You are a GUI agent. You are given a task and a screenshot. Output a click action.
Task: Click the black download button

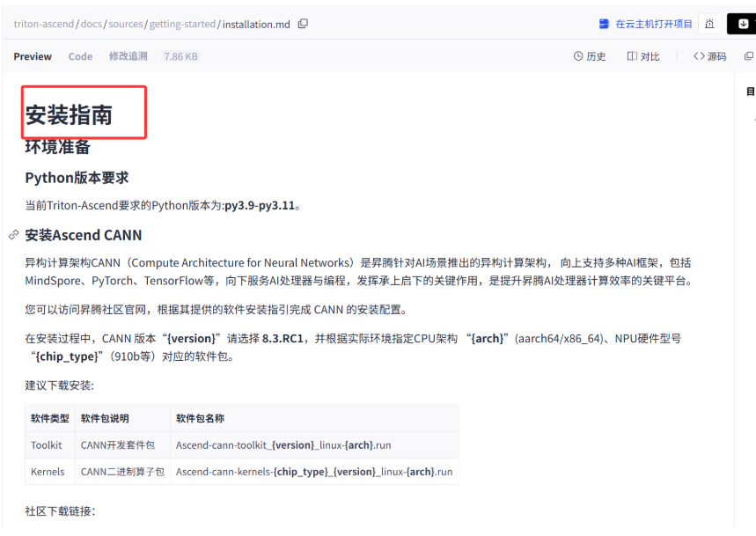tap(742, 24)
